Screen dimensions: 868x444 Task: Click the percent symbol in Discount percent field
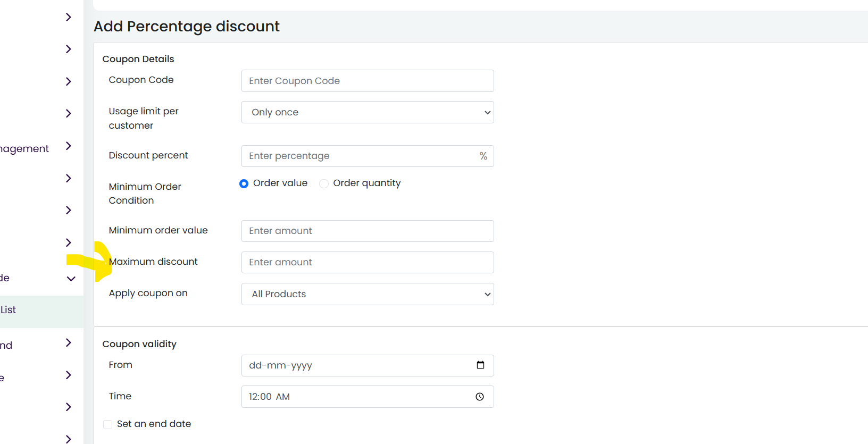483,156
